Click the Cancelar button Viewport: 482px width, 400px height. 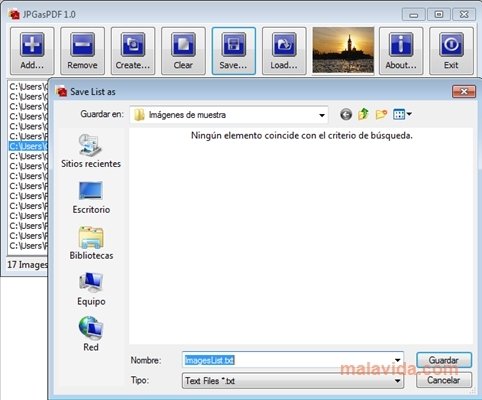click(444, 380)
